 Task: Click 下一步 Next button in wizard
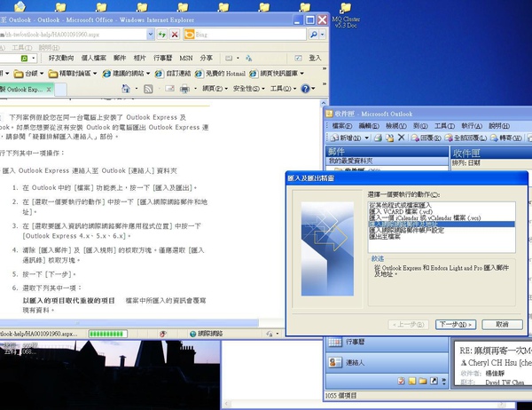tap(456, 325)
